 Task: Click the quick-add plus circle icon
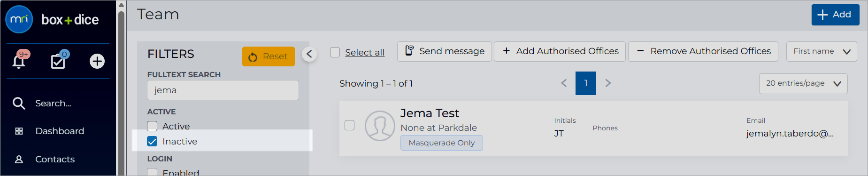coord(97,61)
